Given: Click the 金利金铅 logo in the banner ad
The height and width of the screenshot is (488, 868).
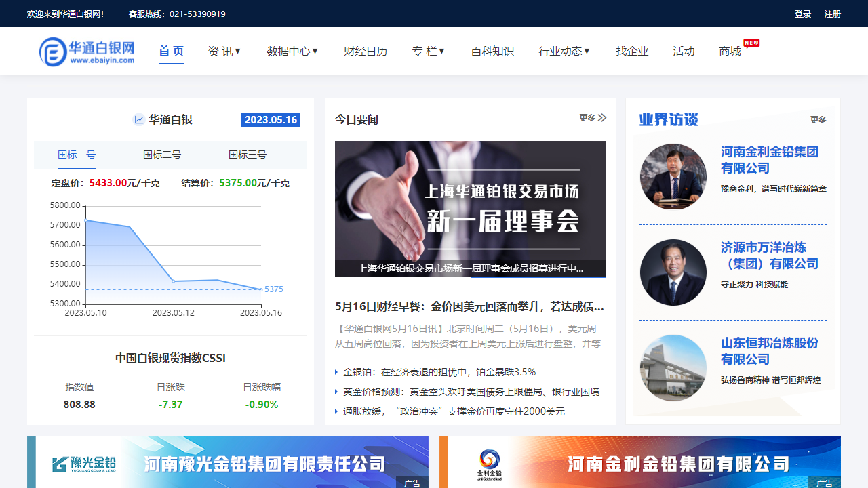Looking at the screenshot, I should (x=490, y=465).
